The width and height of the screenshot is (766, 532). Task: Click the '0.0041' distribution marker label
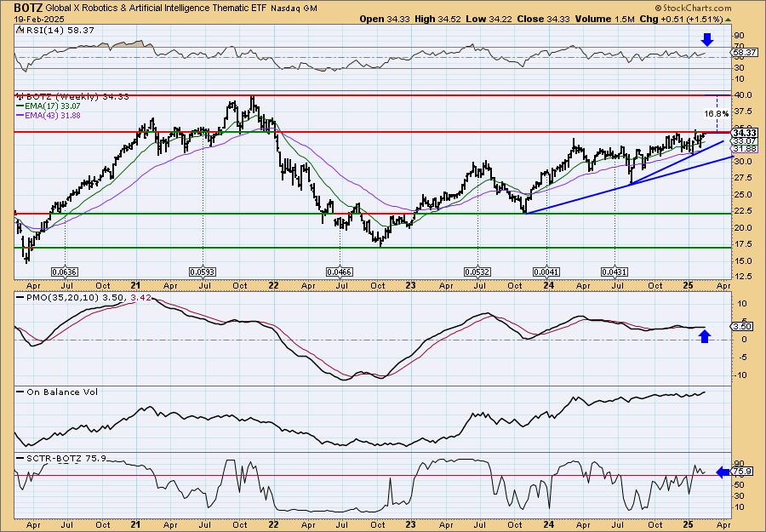[x=546, y=272]
